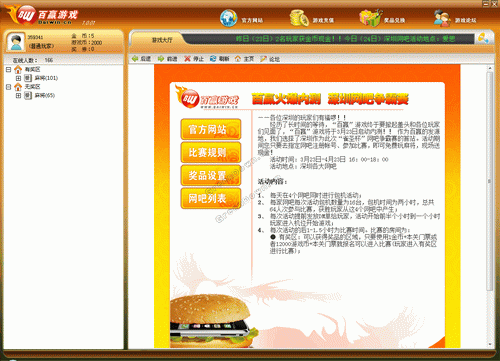Click the 游戏充值 gold coins icon

299,18
